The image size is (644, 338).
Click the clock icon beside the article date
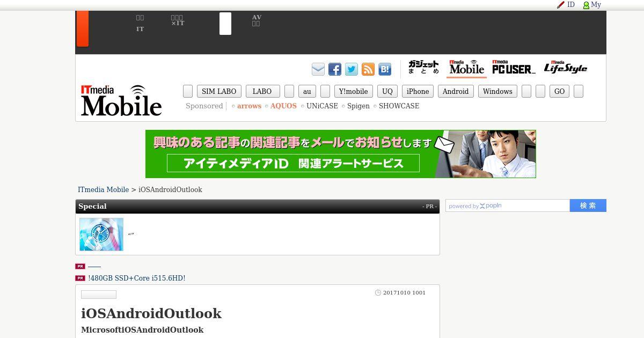pos(378,293)
